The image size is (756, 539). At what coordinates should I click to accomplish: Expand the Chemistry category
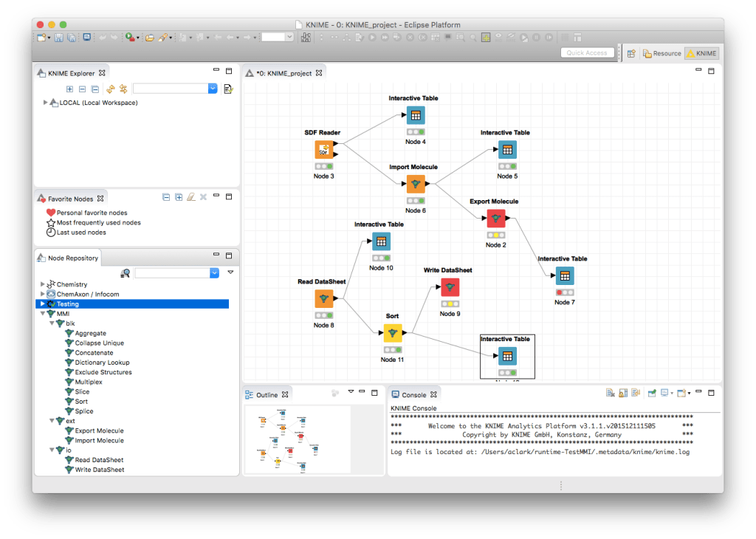(x=42, y=284)
